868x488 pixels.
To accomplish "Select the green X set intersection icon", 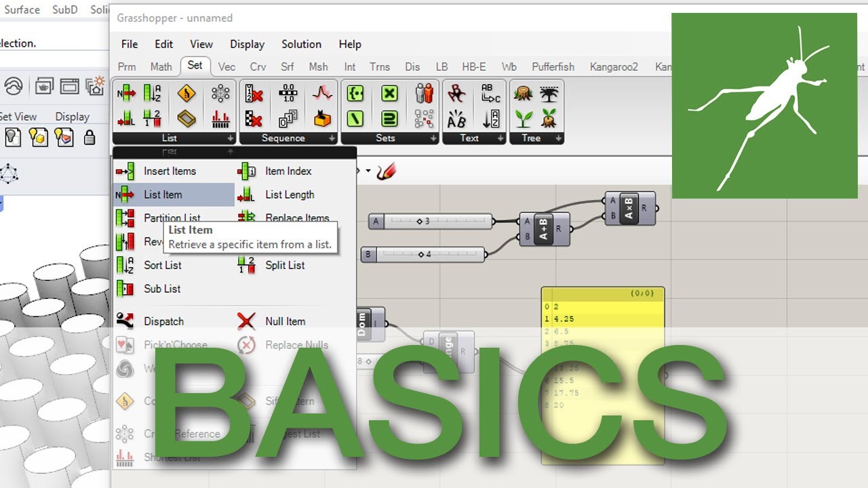I will (389, 94).
